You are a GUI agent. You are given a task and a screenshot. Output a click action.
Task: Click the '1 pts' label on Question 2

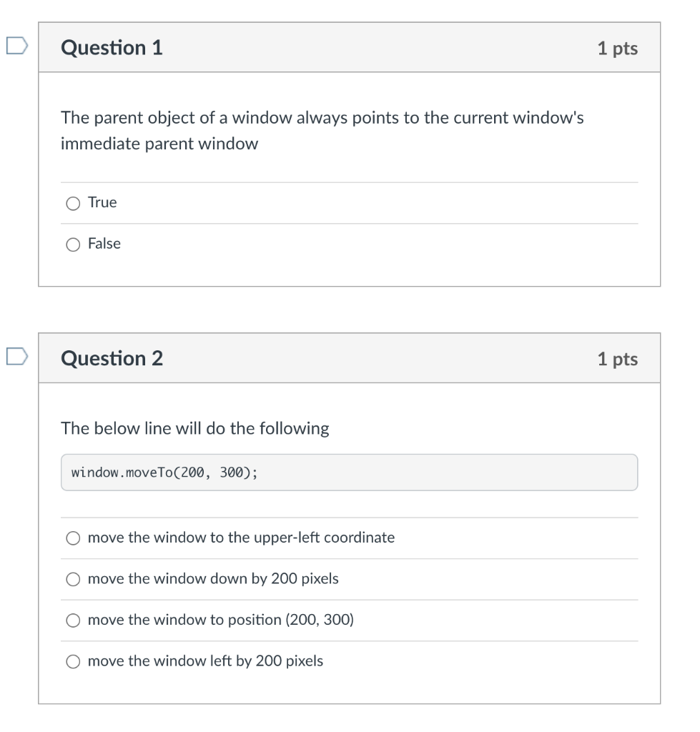click(617, 359)
